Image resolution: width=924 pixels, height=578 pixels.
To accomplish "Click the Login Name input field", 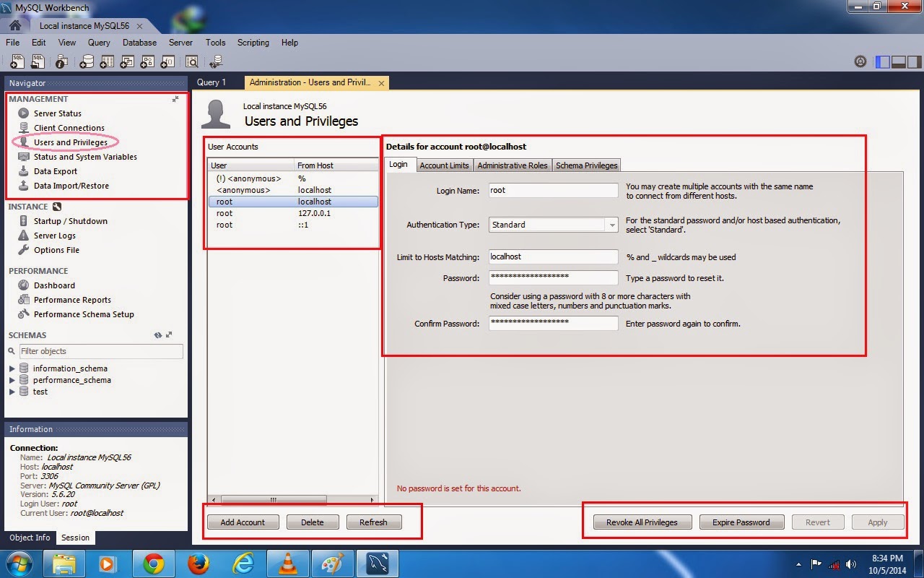I will (553, 190).
